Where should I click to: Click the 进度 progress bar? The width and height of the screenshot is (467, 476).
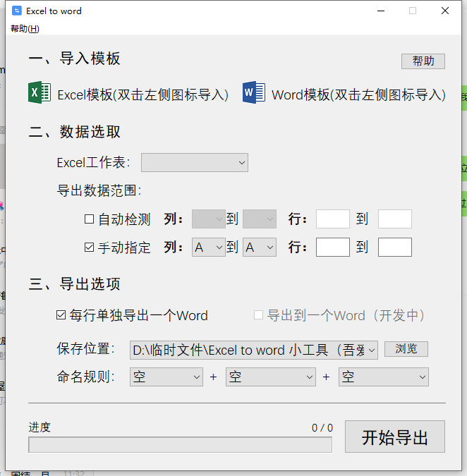tap(180, 445)
